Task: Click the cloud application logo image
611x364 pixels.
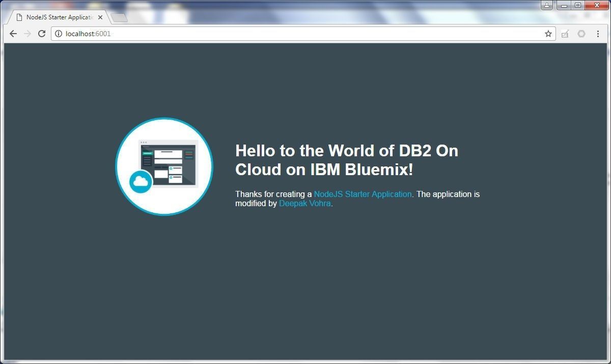Action: coord(164,166)
